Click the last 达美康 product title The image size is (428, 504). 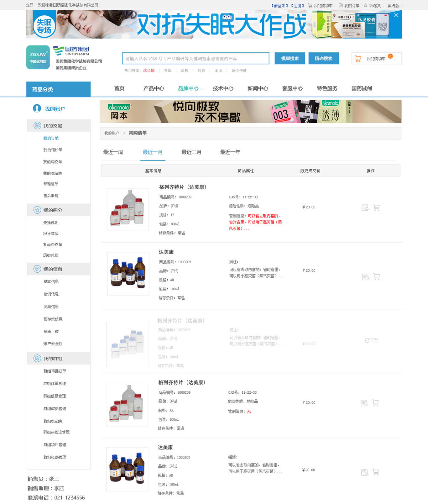pos(165,447)
